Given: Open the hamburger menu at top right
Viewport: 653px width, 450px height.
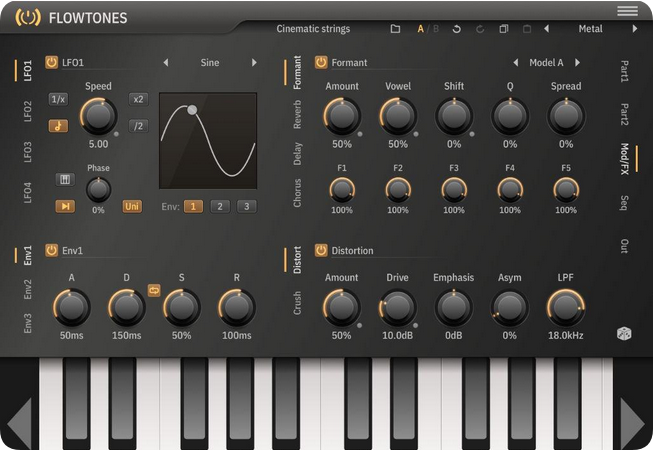Looking at the screenshot, I should pyautogui.click(x=627, y=10).
